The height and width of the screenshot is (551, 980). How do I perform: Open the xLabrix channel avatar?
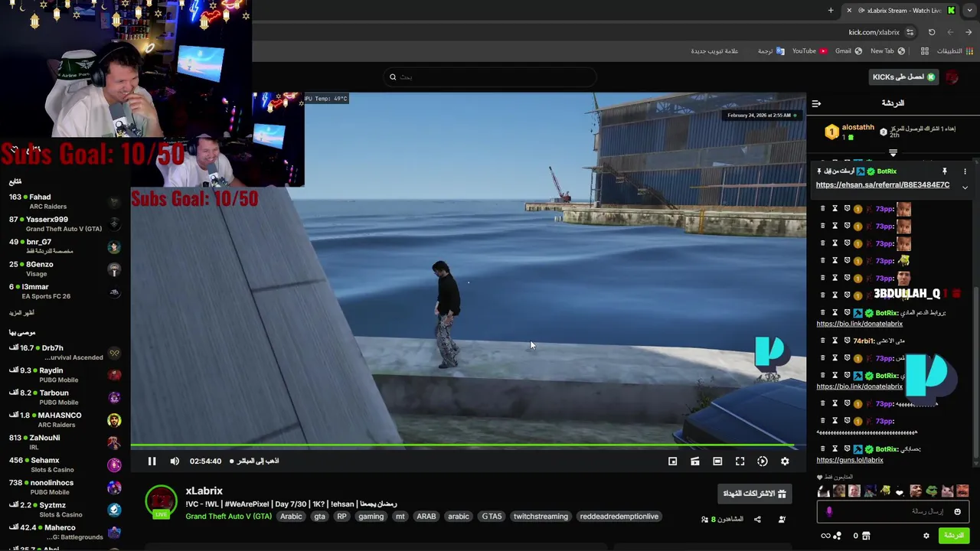pos(161,502)
